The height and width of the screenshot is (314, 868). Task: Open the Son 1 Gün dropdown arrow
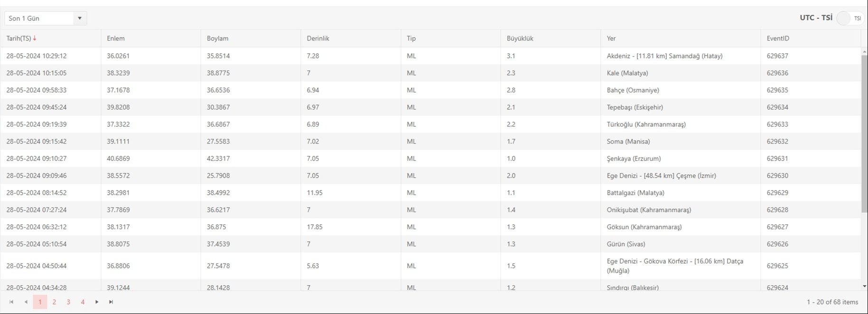coord(80,19)
